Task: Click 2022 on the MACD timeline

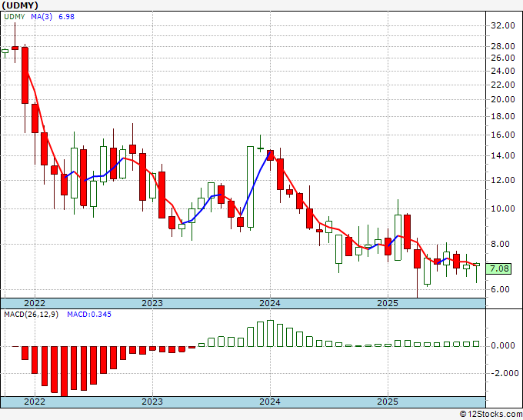Action: [x=35, y=402]
